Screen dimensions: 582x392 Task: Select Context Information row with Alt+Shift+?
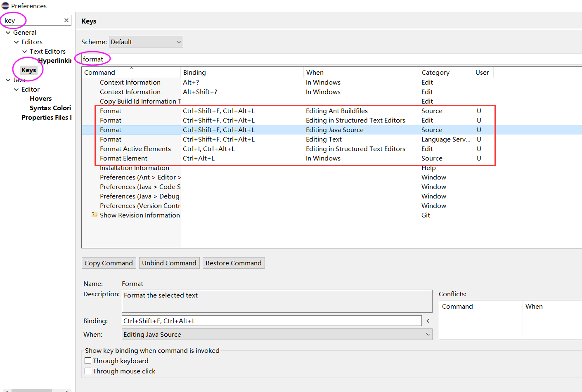332,92
